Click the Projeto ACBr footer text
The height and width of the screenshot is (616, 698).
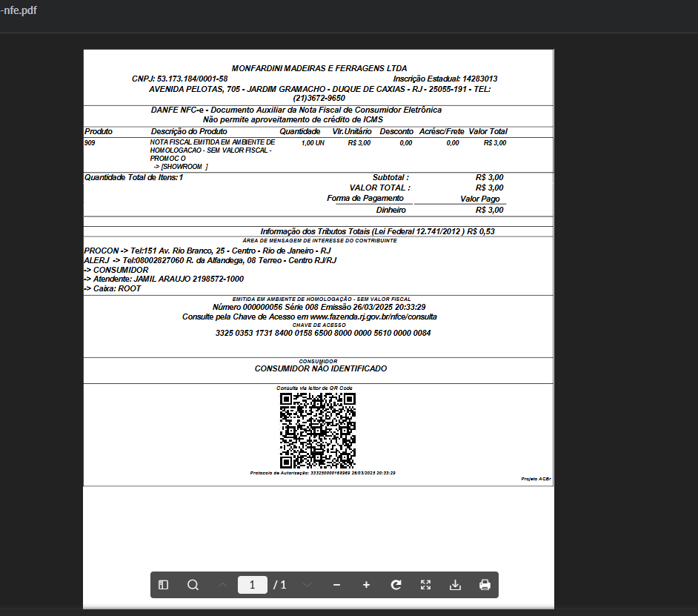(x=536, y=480)
